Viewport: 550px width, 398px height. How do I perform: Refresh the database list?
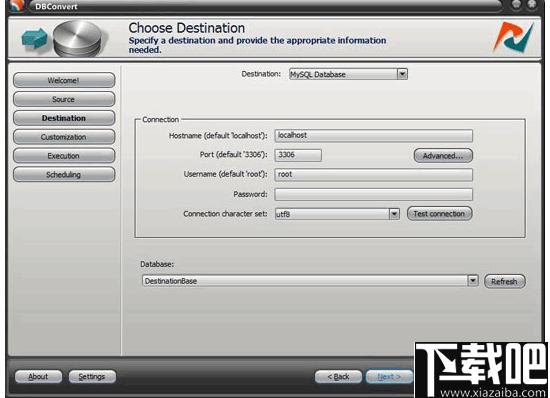[504, 281]
